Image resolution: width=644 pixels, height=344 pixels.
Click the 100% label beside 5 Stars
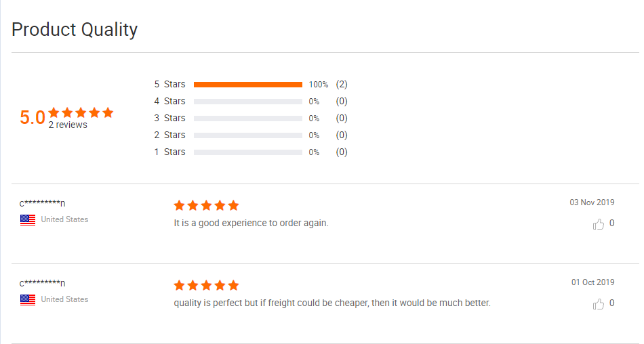coord(319,85)
